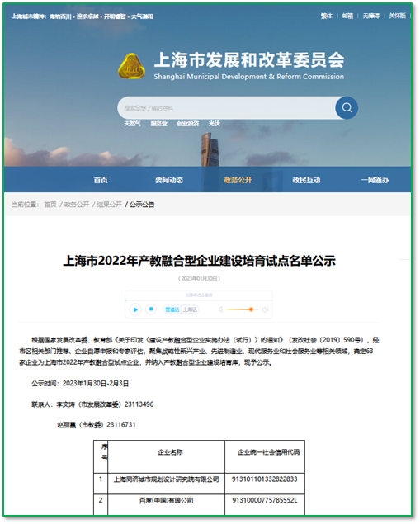
Task: Switch reading language to 上海话
Action: coord(190,309)
